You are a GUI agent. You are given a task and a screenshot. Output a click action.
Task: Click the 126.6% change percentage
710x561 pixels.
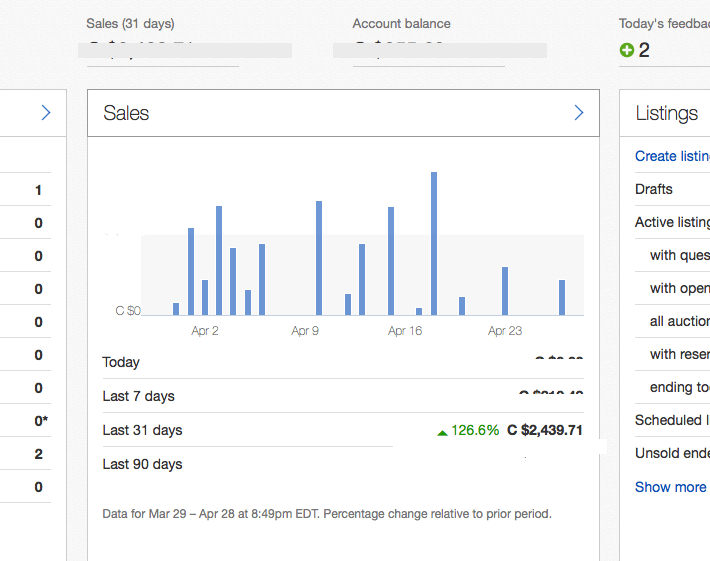tap(475, 430)
